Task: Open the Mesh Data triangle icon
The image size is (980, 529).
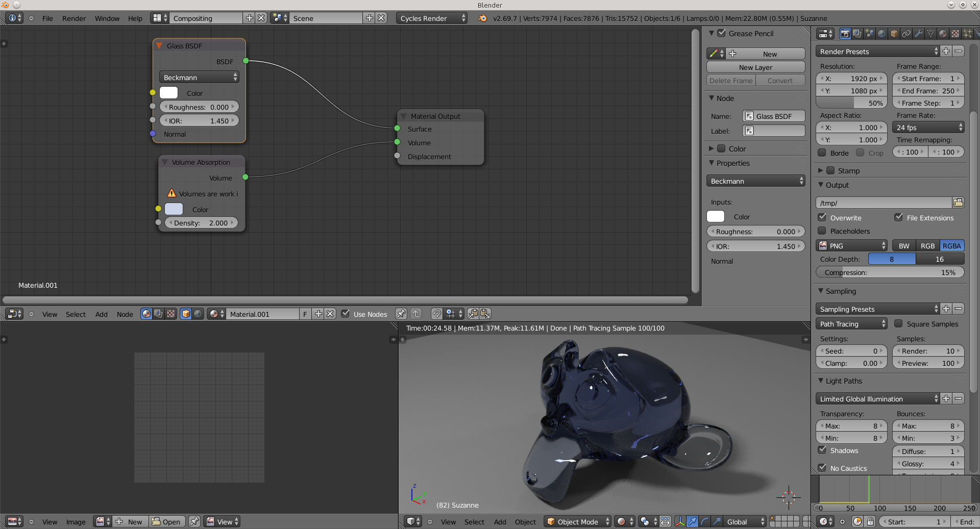Action: click(930, 34)
